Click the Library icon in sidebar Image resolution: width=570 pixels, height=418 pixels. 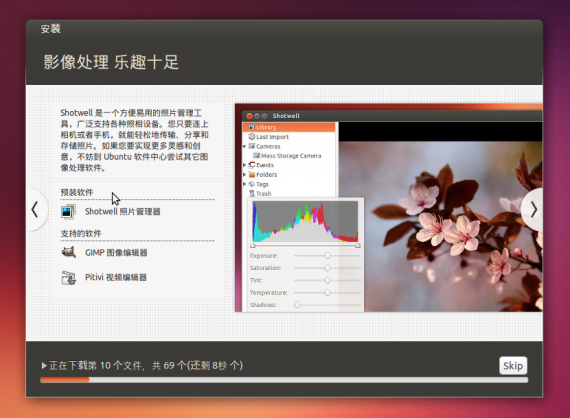pos(252,127)
